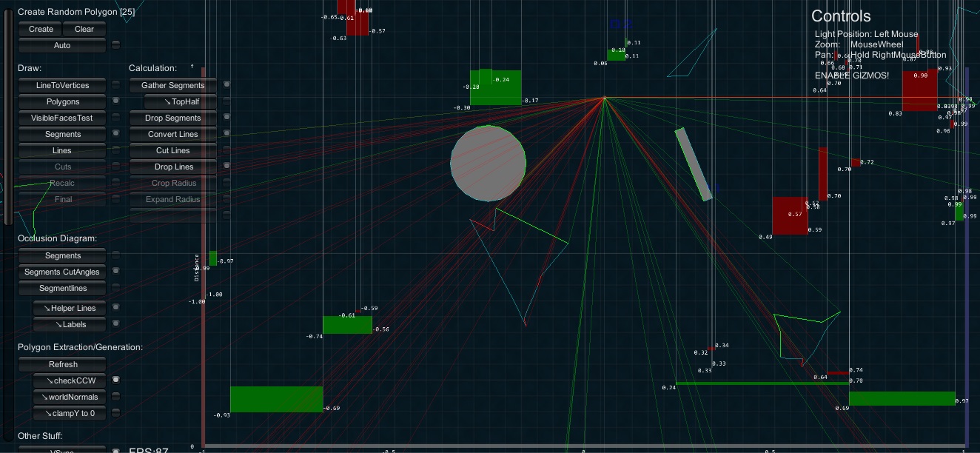This screenshot has width=980, height=453.
Task: Toggle the indicator beside Labels
Action: [x=115, y=324]
